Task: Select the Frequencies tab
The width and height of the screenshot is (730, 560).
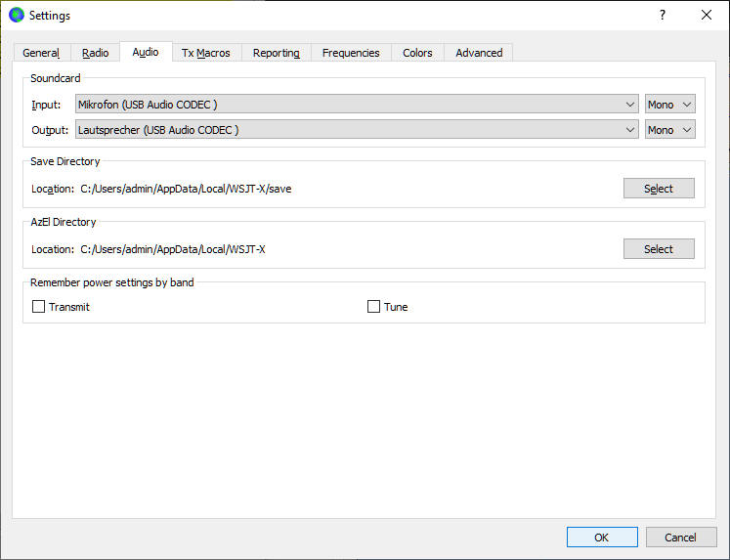Action: [351, 53]
